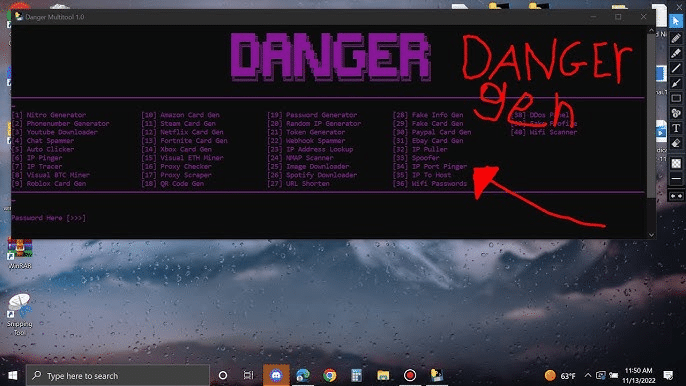Image resolution: width=686 pixels, height=386 pixels.
Task: Click the '[5] Auto Clicker' entry
Action: [x=43, y=149]
